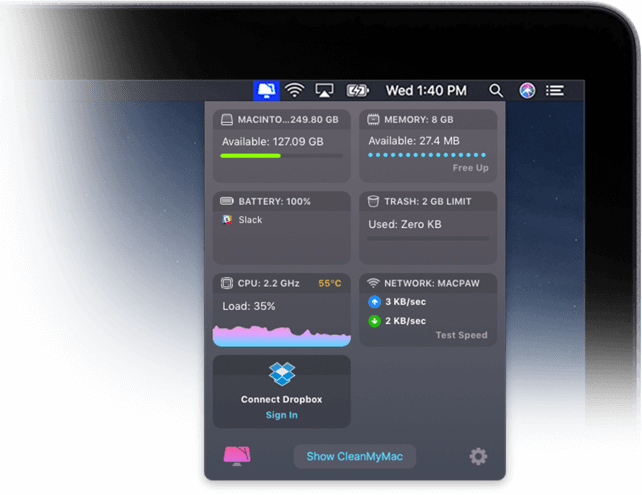Screen dimensions: 642x495
Task: Click the '2 KB/sec' download rate
Action: [405, 321]
